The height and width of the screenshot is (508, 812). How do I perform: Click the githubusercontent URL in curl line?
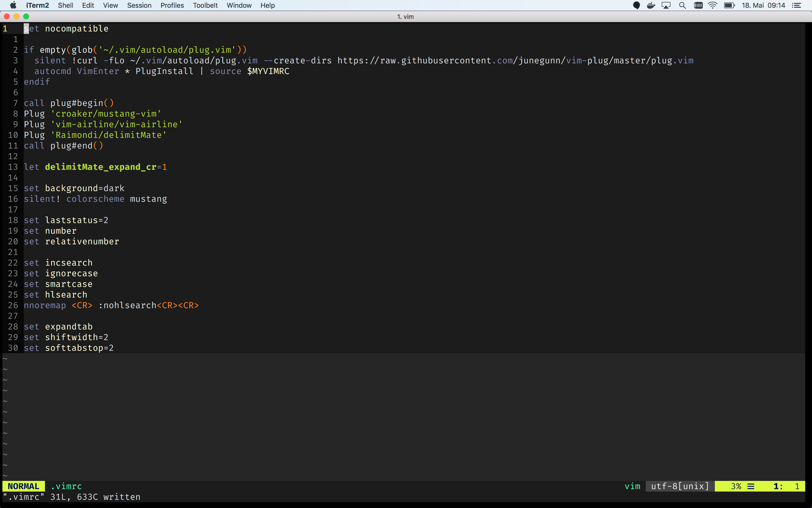click(x=515, y=60)
